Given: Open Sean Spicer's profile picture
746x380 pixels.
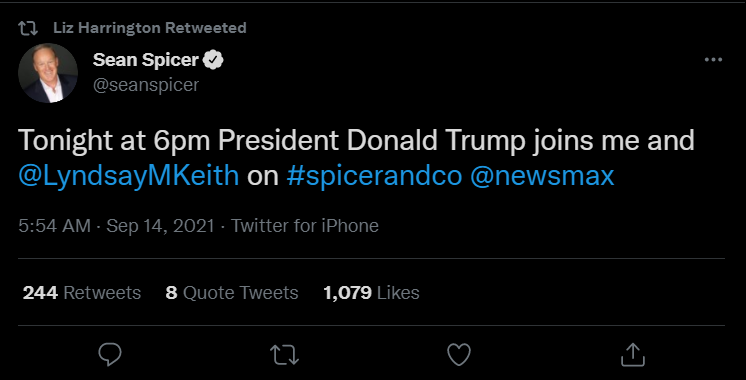Looking at the screenshot, I should [x=48, y=73].
